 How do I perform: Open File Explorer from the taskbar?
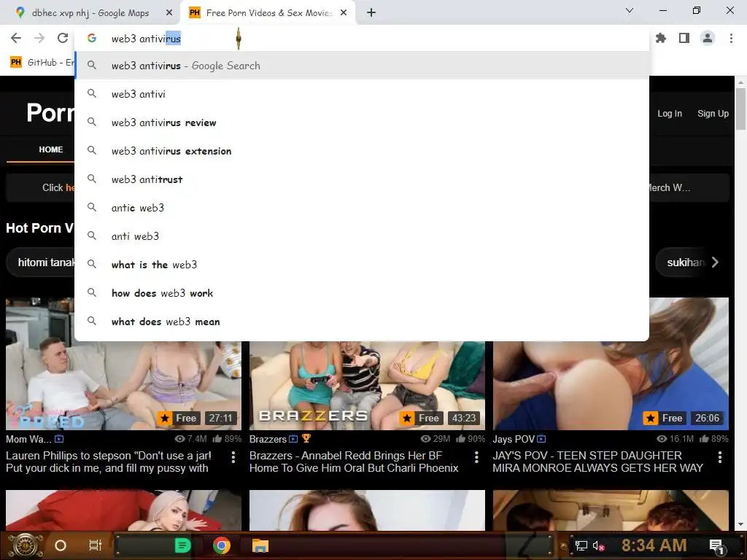[260, 545]
